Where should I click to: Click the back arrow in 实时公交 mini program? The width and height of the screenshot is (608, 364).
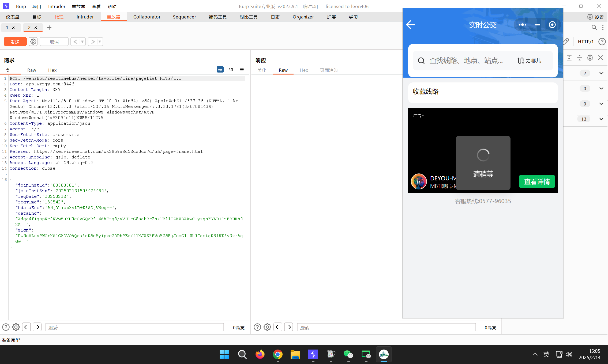(410, 25)
